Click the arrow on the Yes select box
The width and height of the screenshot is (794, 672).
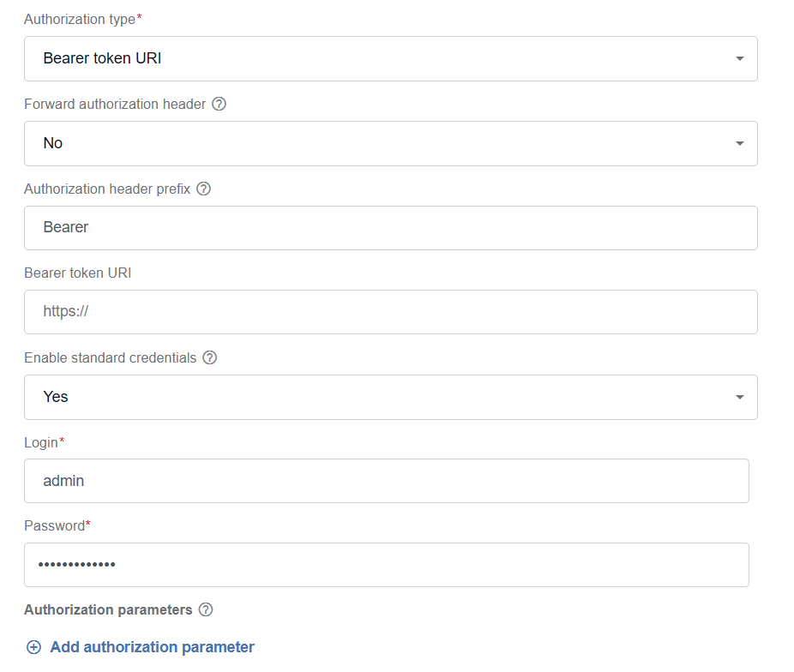tap(740, 397)
